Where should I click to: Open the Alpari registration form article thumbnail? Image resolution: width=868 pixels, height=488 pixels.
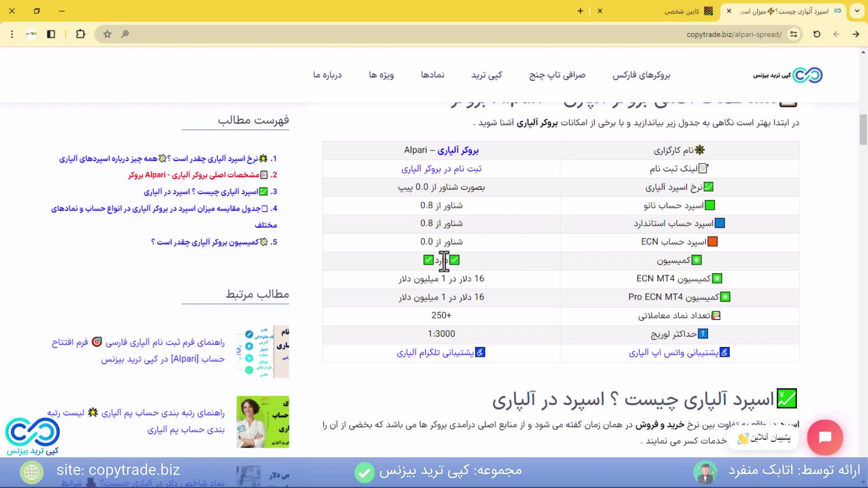tap(262, 352)
